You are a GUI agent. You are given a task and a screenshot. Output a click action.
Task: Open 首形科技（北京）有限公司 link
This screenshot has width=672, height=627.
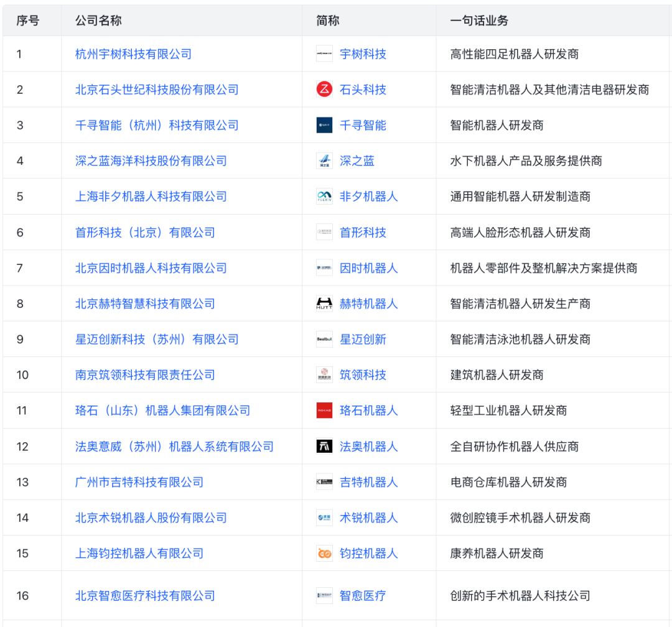(x=145, y=232)
